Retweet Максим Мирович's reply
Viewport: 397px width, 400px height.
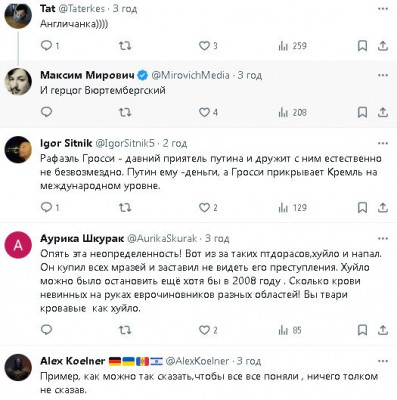point(125,112)
